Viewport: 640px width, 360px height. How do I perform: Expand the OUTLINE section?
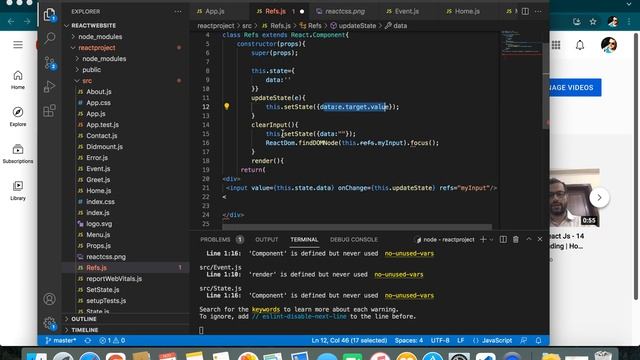click(x=84, y=319)
